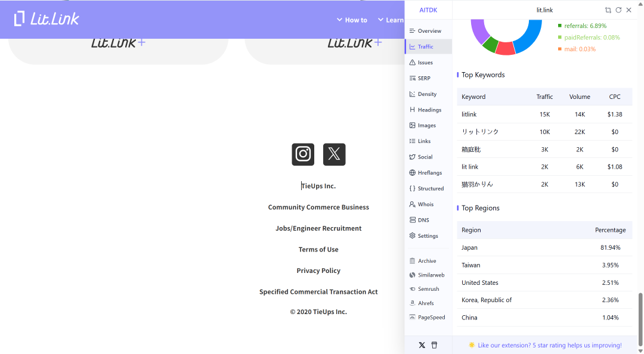Click the United States region row
Screen dimensions: 644x354
pos(544,282)
